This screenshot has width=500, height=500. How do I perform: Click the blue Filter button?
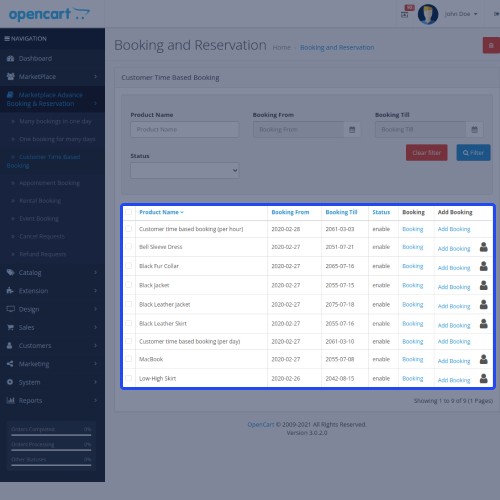click(x=473, y=153)
